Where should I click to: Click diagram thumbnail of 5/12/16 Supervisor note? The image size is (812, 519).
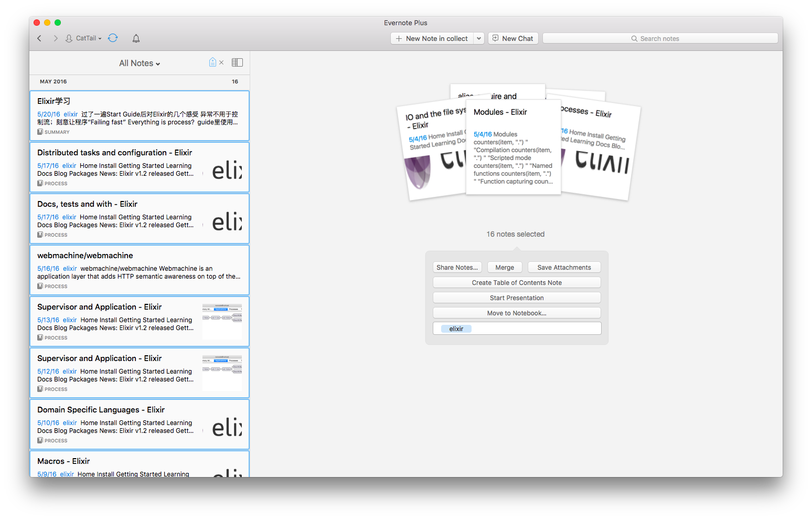[x=222, y=373]
